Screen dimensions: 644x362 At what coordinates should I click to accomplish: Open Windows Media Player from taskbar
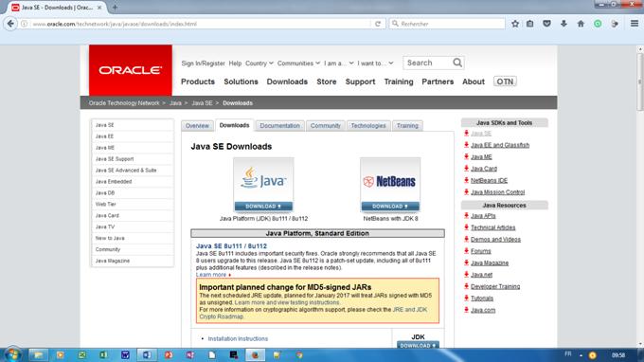click(60, 355)
